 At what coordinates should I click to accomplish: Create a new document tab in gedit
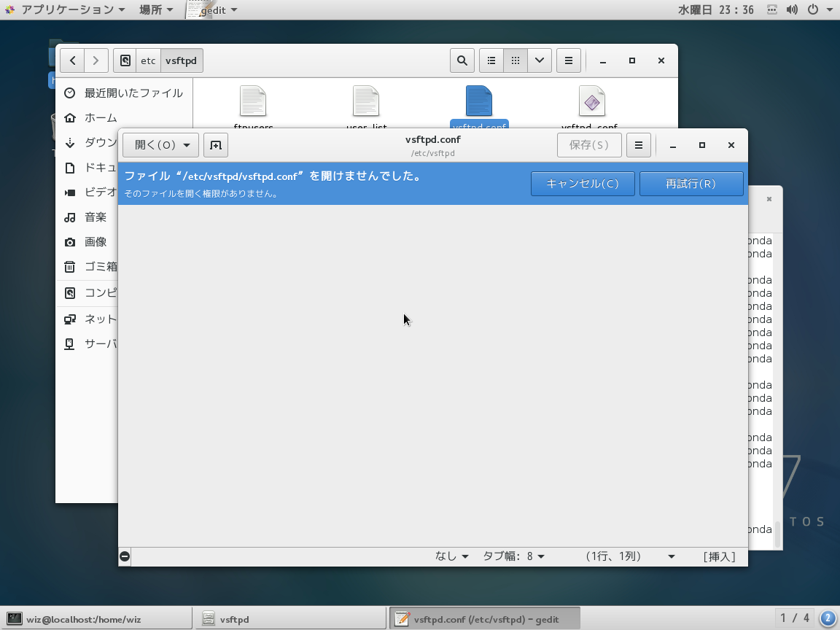(216, 145)
